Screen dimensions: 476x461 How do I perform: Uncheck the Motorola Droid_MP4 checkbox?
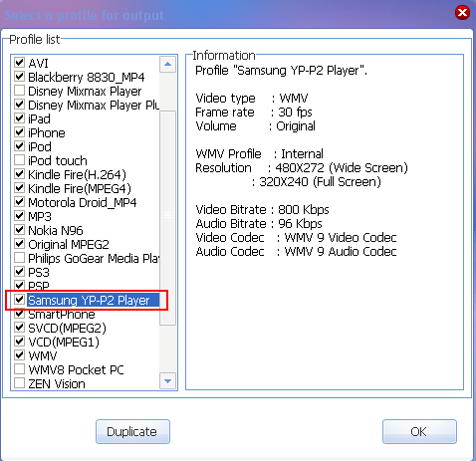[20, 201]
